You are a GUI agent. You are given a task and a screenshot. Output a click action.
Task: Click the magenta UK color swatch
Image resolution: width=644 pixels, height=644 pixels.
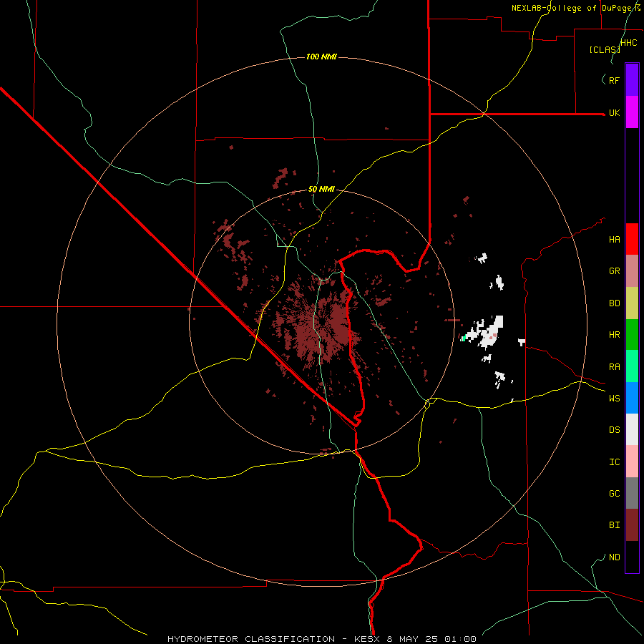pos(632,112)
